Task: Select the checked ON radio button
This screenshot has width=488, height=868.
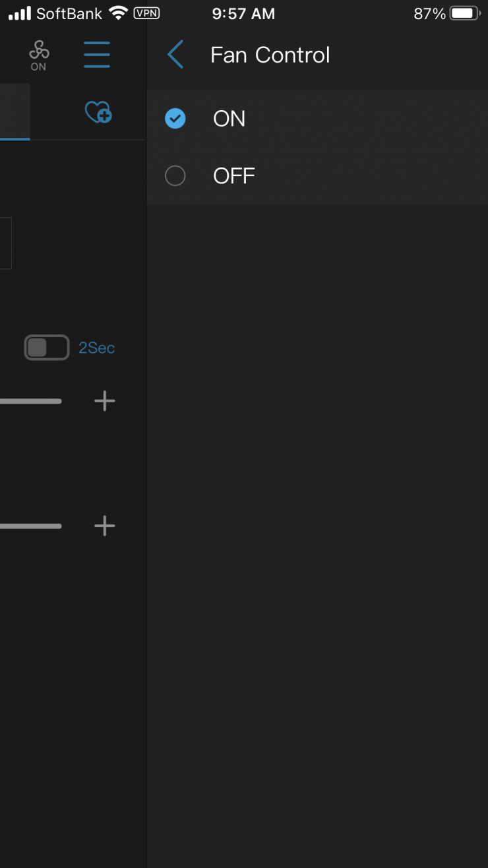Action: [x=175, y=119]
